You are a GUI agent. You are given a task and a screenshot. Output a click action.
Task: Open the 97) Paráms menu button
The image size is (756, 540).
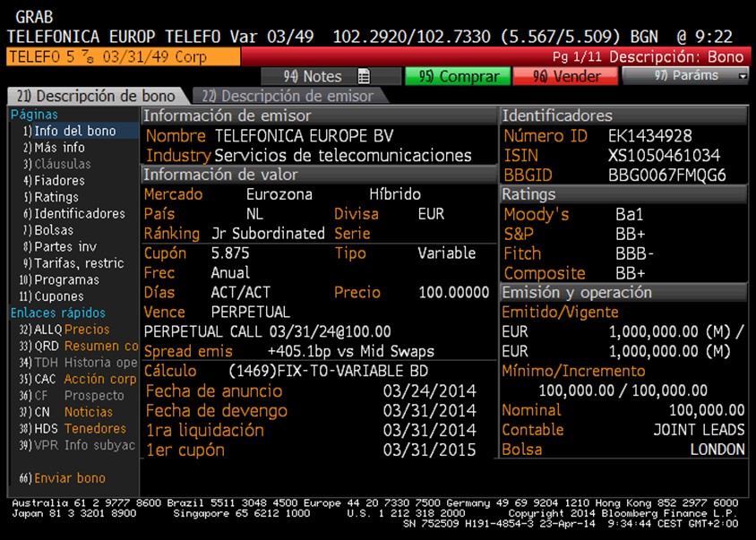coord(686,76)
